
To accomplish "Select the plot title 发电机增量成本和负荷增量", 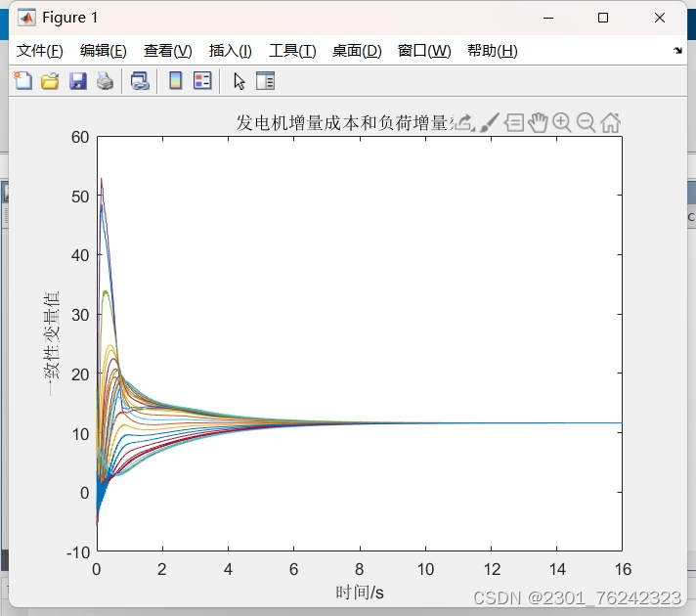I will pos(342,122).
